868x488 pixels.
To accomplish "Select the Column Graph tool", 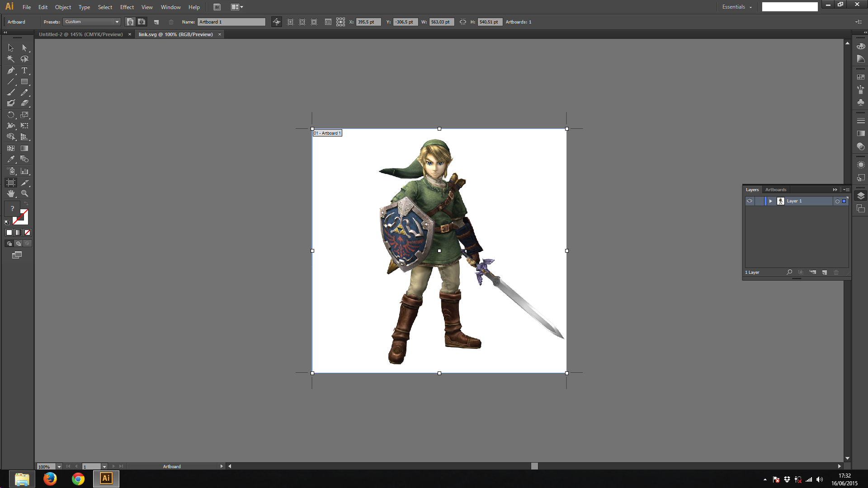I will (x=25, y=171).
